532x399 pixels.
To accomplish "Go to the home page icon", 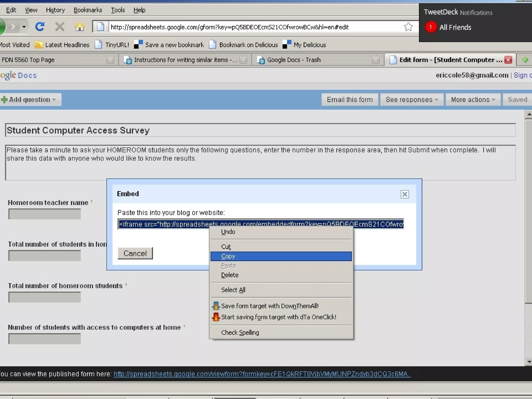I will (x=79, y=27).
